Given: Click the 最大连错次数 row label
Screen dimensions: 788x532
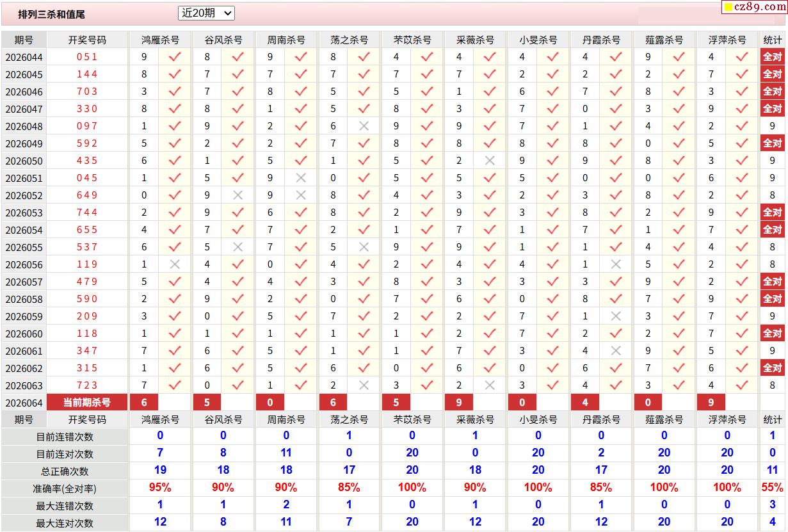Looking at the screenshot, I should point(65,506).
